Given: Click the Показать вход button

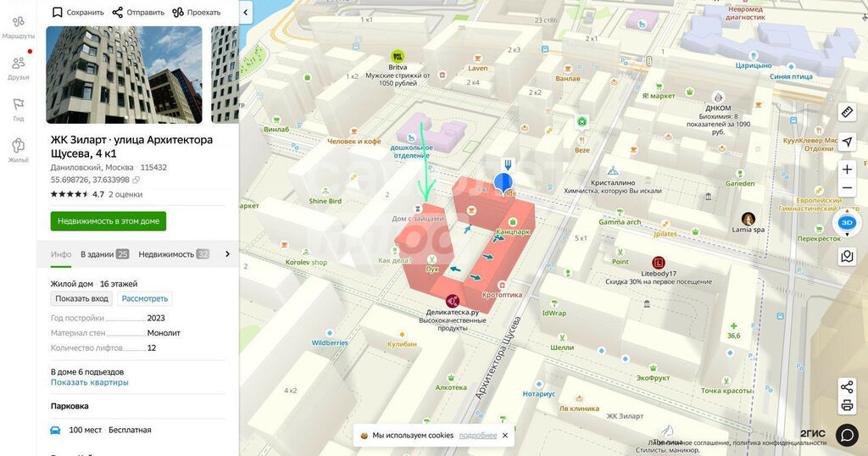Looking at the screenshot, I should tap(82, 299).
